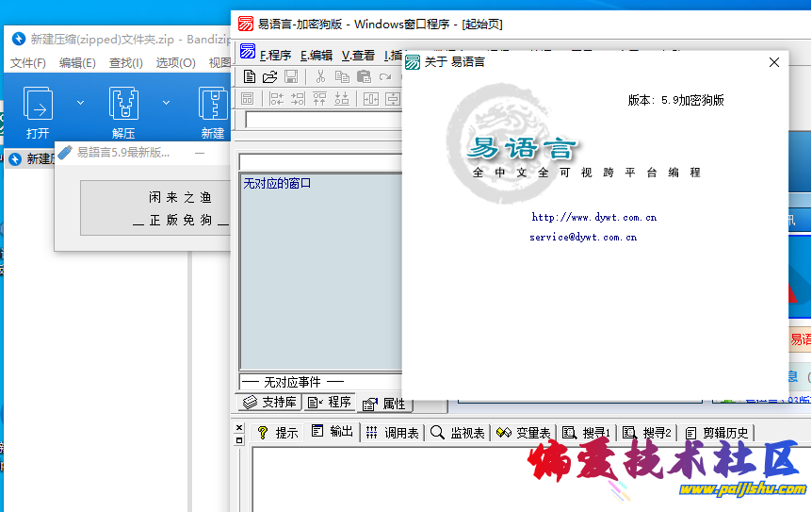Screen dimensions: 812x512
Task: Click the Cut scissors icon
Action: (320, 76)
